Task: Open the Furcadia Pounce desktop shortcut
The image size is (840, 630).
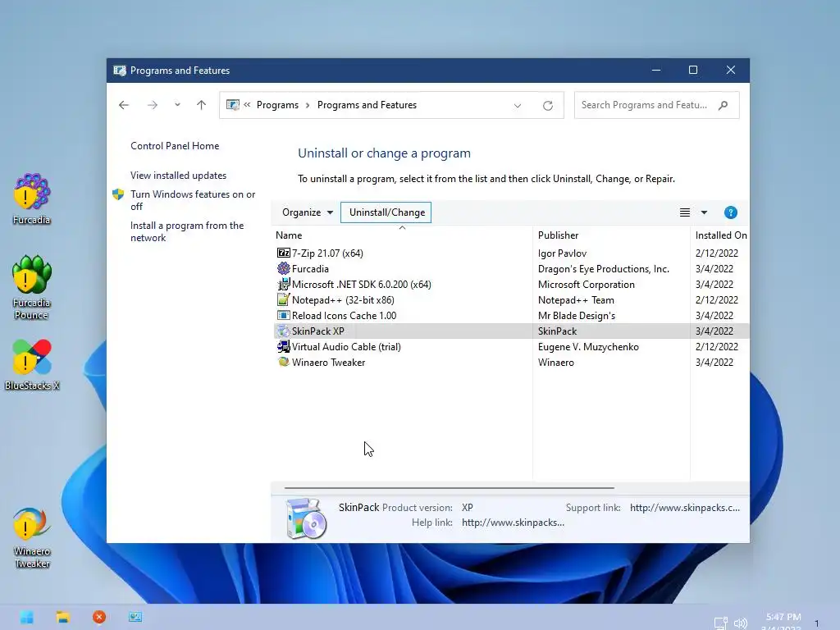Action: click(x=32, y=288)
